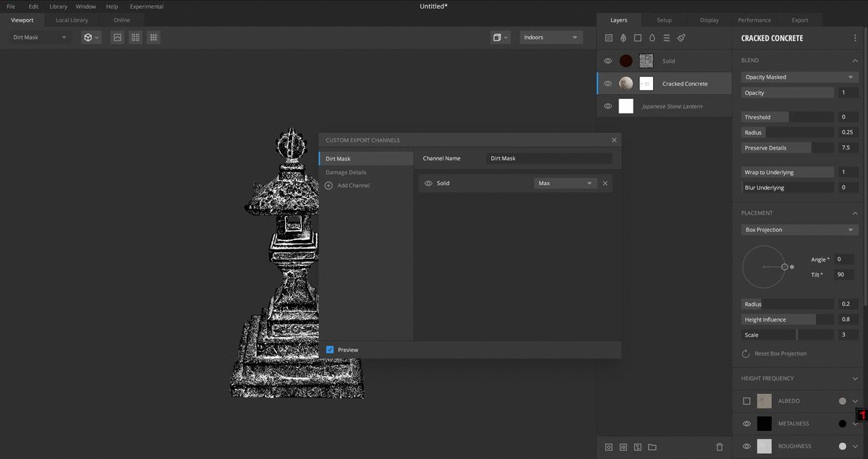Toggle Solid eye in Dirt Mask channel

(428, 184)
